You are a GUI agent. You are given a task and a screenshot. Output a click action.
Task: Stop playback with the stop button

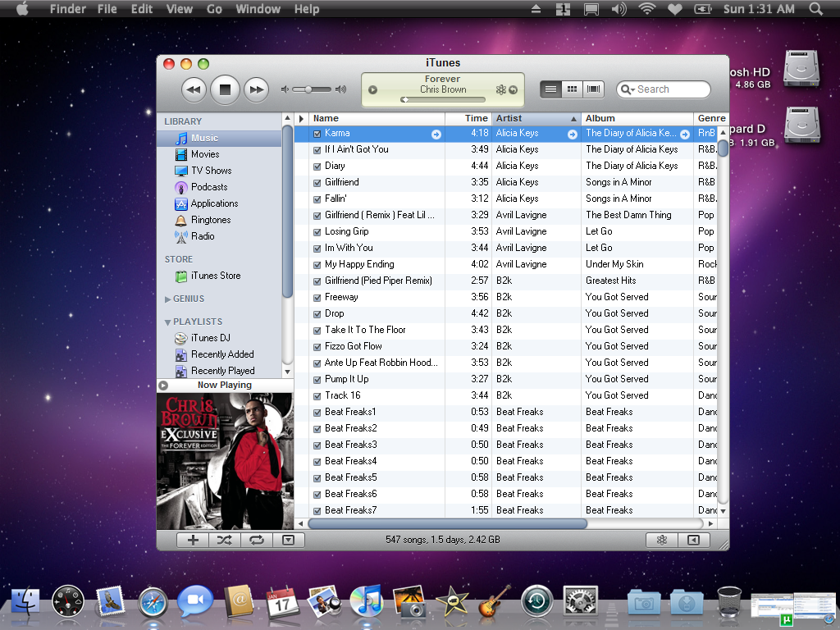point(225,89)
